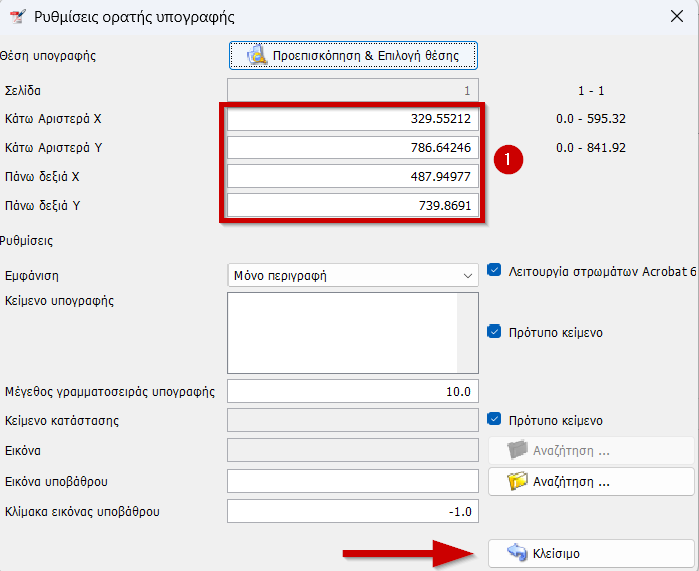699x571 pixels.
Task: Click the blue arrow icon on Κλείσιμο
Action: coord(516,553)
